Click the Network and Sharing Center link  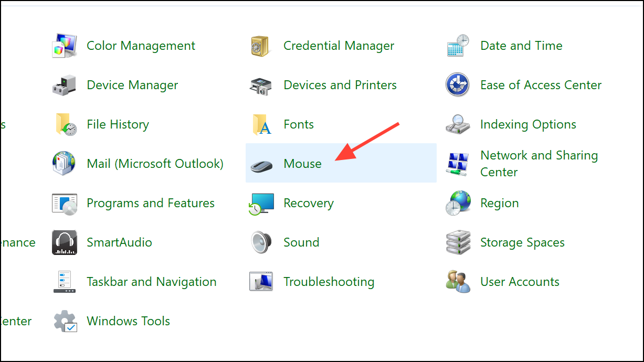539,164
